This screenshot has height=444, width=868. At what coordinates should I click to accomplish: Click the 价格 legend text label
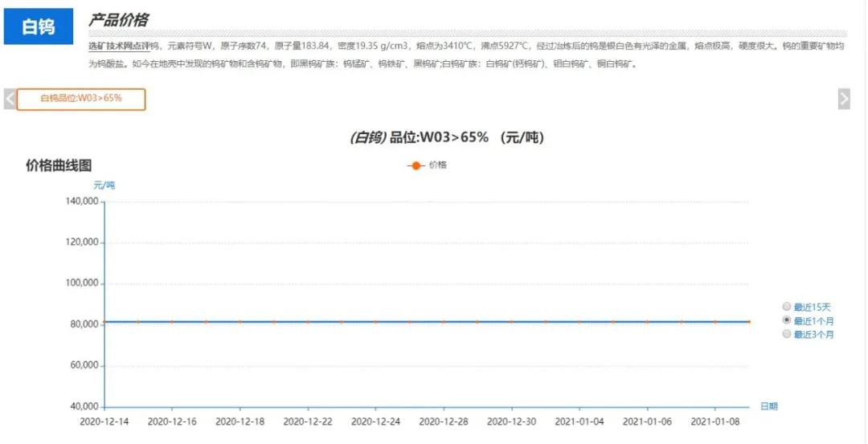pos(437,165)
